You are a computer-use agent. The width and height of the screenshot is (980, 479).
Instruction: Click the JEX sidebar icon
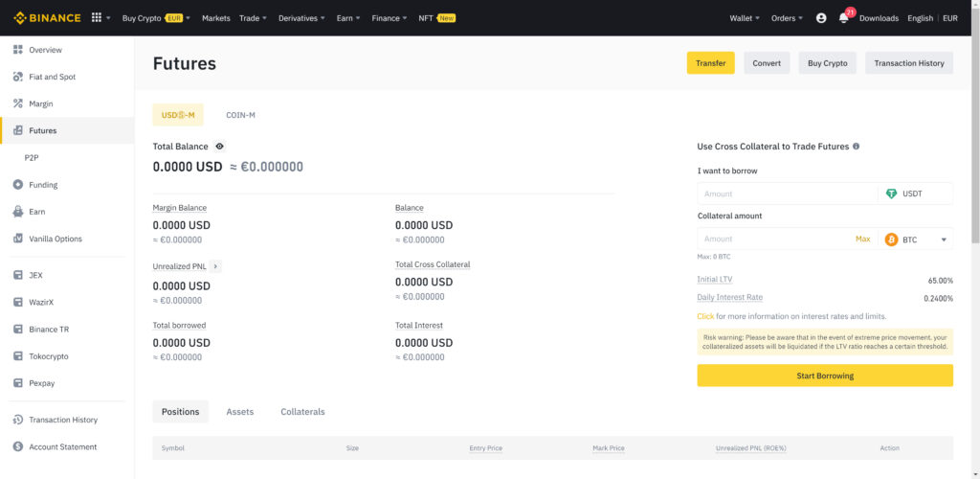click(18, 275)
